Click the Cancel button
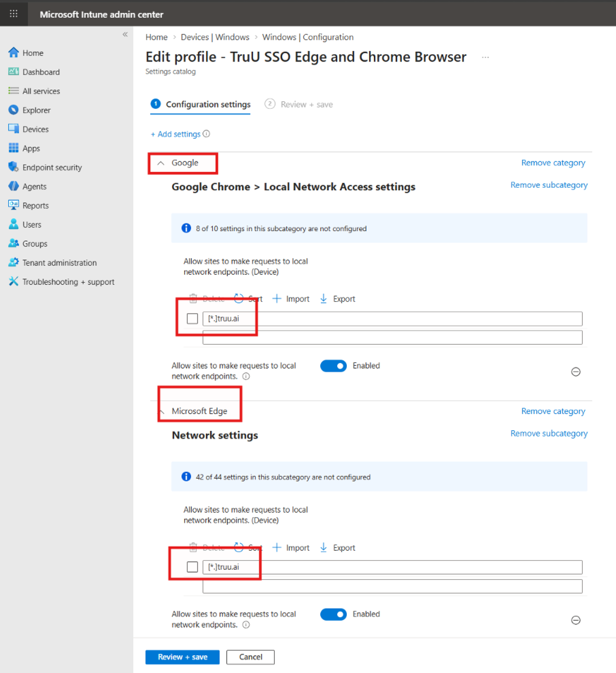Screen dimensions: 616x673 (251, 657)
